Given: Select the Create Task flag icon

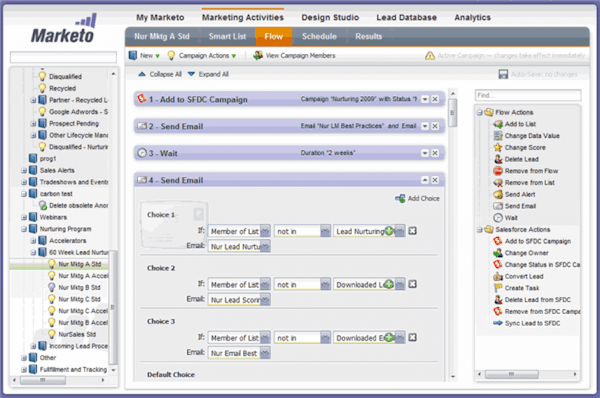Looking at the screenshot, I should (497, 288).
